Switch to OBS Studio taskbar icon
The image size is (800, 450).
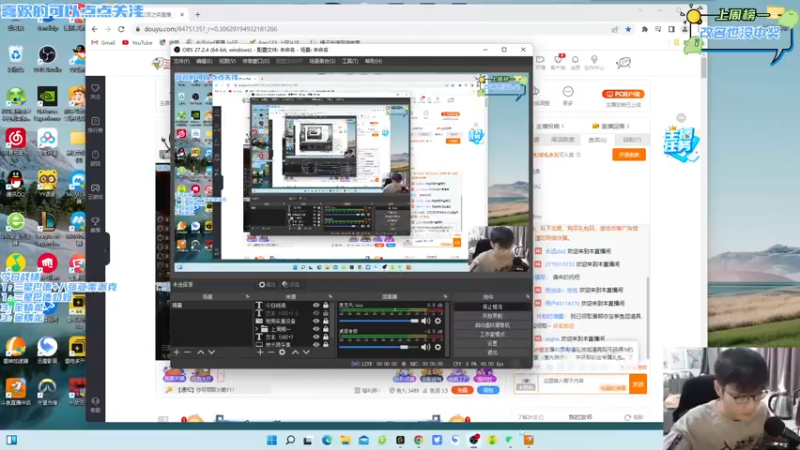coord(474,440)
